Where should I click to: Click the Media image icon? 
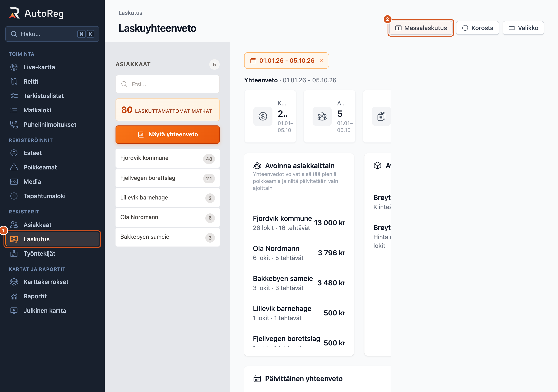(14, 182)
